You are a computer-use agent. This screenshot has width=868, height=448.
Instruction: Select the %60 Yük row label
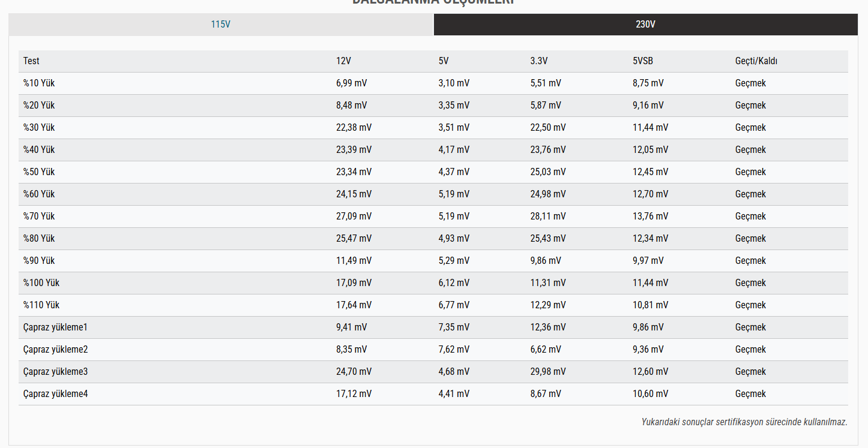click(x=39, y=194)
